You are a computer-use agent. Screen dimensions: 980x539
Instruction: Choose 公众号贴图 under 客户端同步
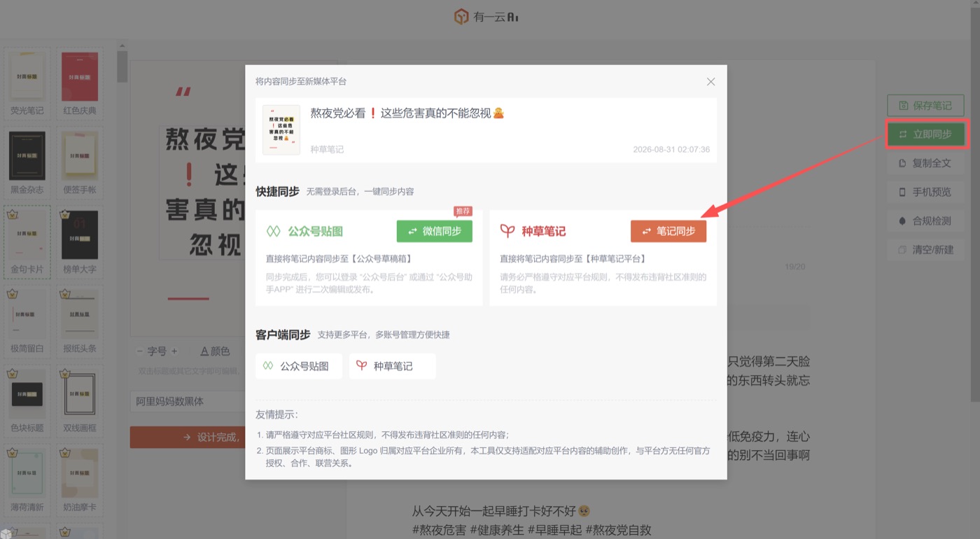pyautogui.click(x=299, y=366)
